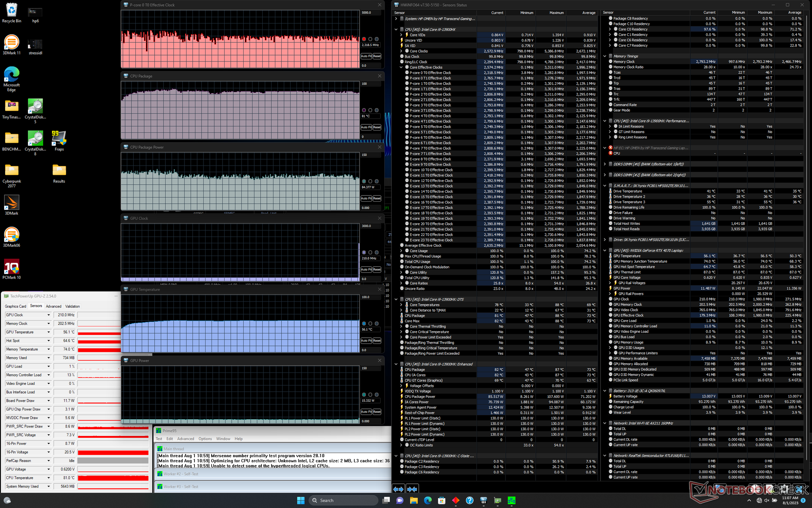This screenshot has width=812, height=508.
Task: Click HWiNFO shrink columns arrows icon
Action: point(412,489)
